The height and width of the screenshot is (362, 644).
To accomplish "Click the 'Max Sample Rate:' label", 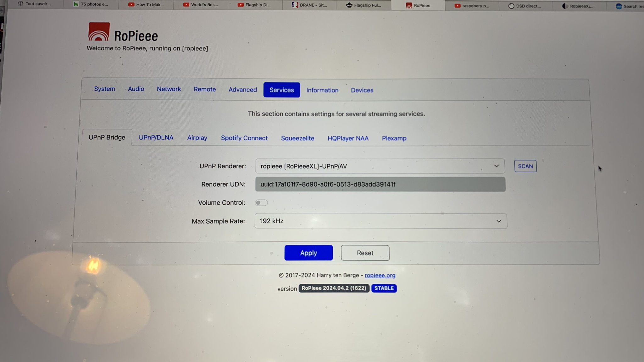I will coord(218,221).
